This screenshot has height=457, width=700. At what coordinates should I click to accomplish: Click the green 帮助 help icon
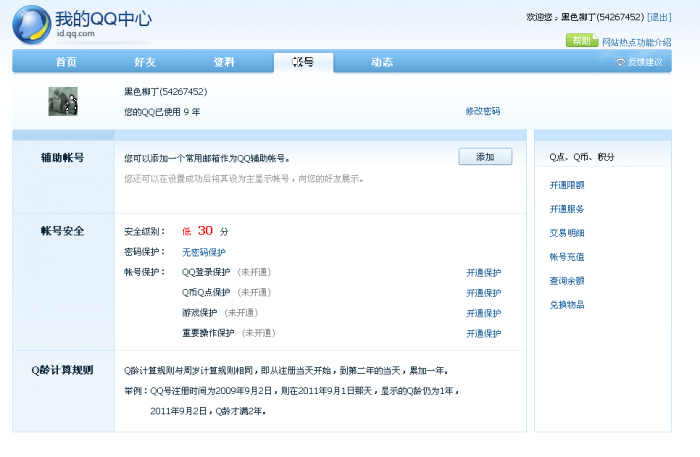(x=582, y=41)
